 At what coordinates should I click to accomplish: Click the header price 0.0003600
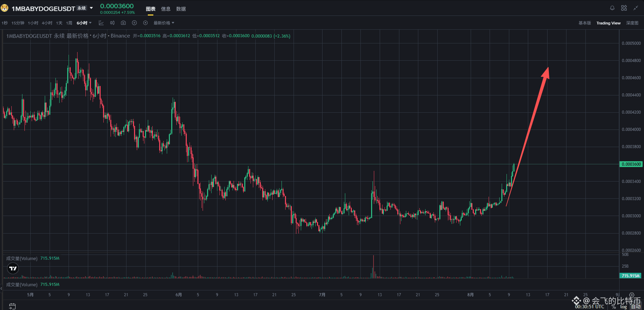(x=117, y=6)
